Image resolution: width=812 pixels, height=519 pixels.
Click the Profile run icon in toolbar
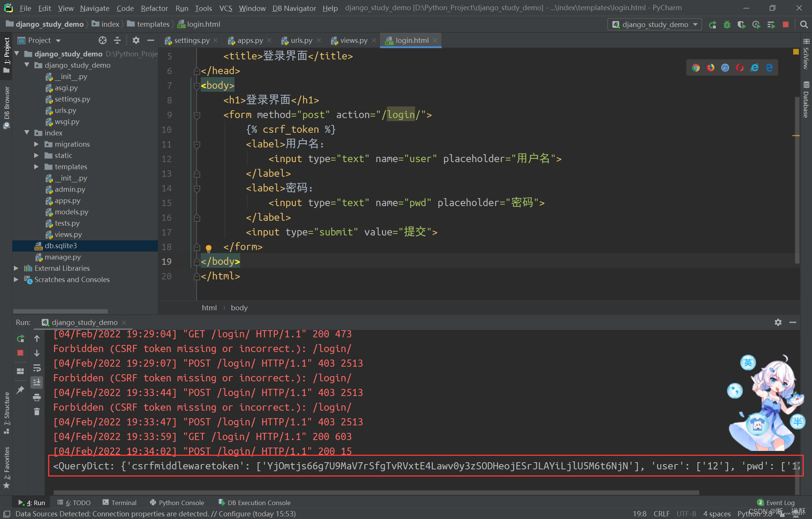tap(756, 25)
